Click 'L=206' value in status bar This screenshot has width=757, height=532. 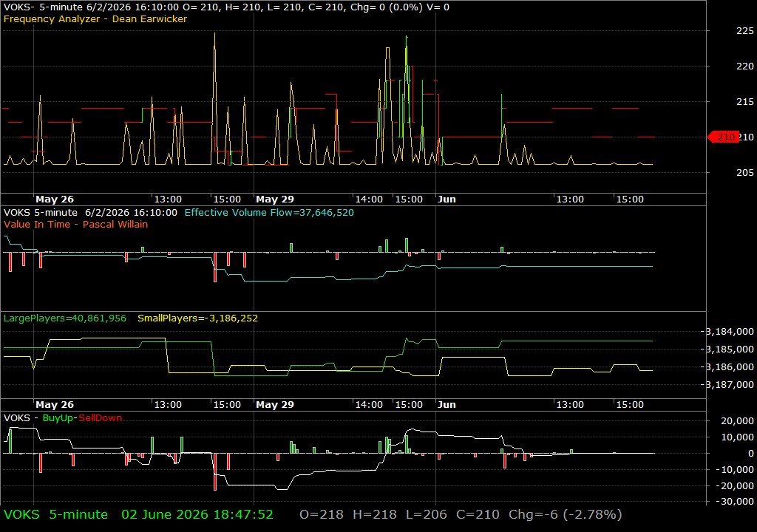pos(427,514)
